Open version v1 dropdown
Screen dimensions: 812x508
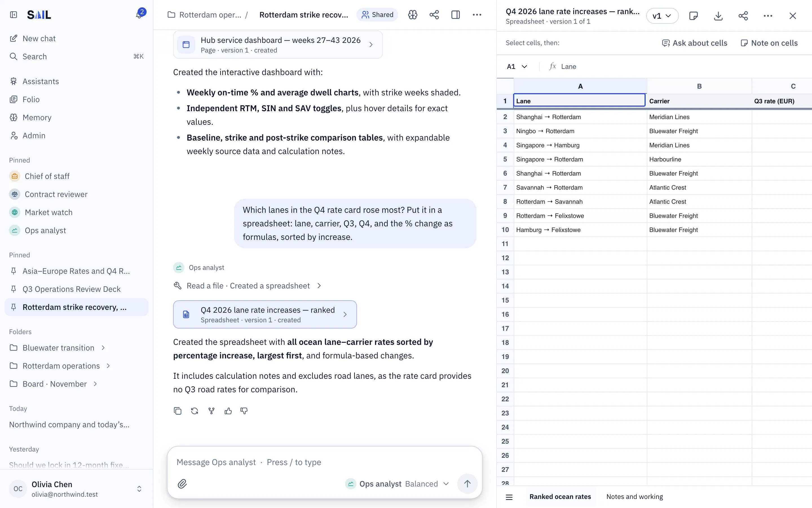pyautogui.click(x=662, y=16)
